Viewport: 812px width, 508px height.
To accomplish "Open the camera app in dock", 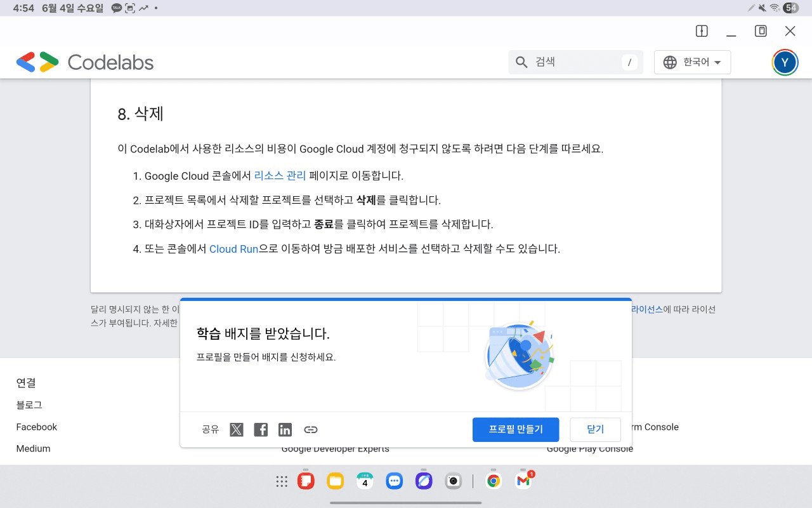I will click(454, 481).
